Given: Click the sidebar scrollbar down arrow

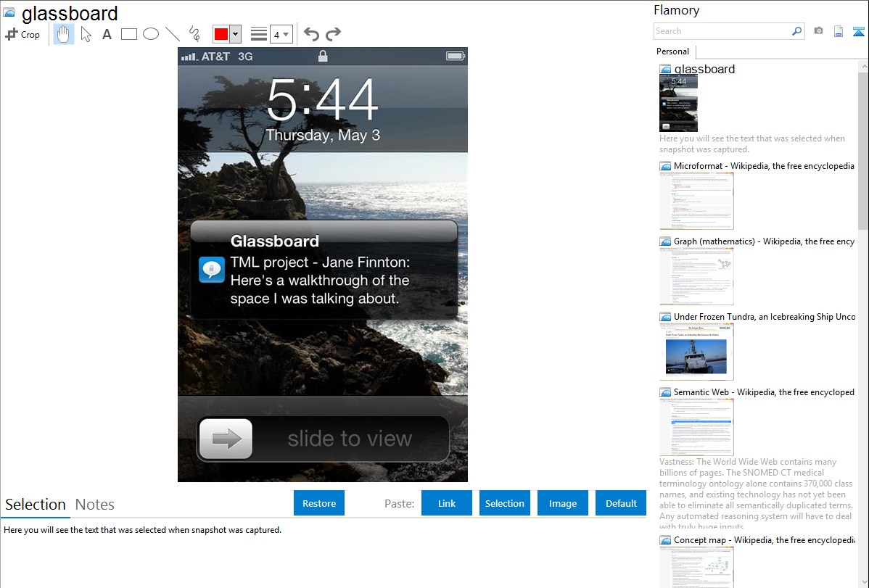Looking at the screenshot, I should click(x=863, y=582).
